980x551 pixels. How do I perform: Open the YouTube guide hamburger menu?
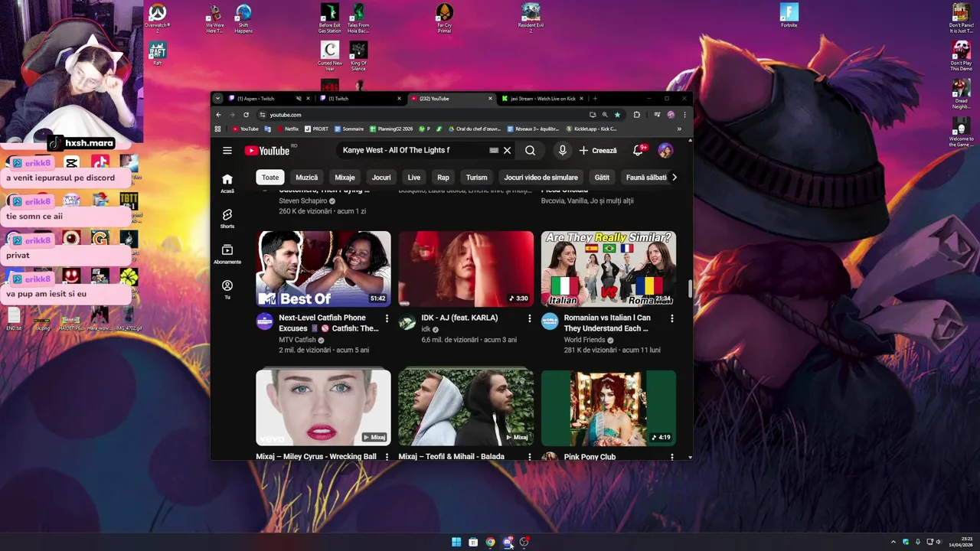coord(227,151)
